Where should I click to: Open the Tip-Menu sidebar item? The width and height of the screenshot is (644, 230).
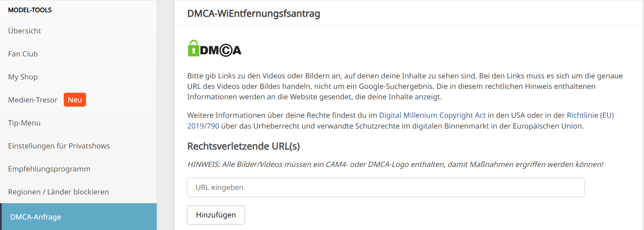[x=24, y=123]
